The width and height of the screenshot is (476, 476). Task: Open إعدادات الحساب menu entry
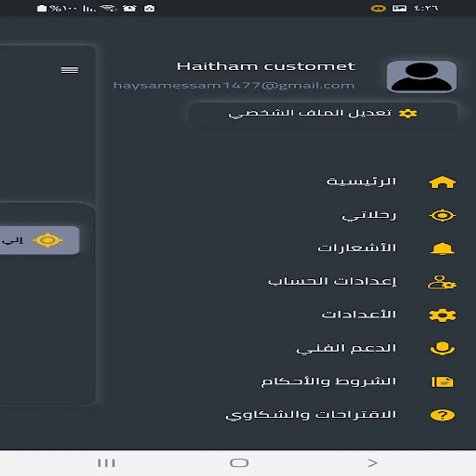(333, 281)
